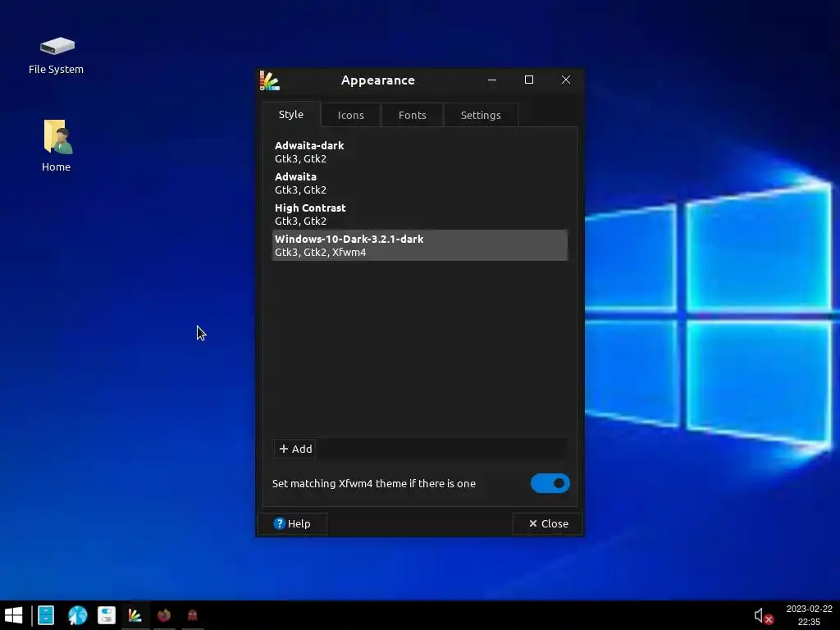Select the Appearance app taskbar entry
Viewport: 840px width, 630px height.
point(135,615)
